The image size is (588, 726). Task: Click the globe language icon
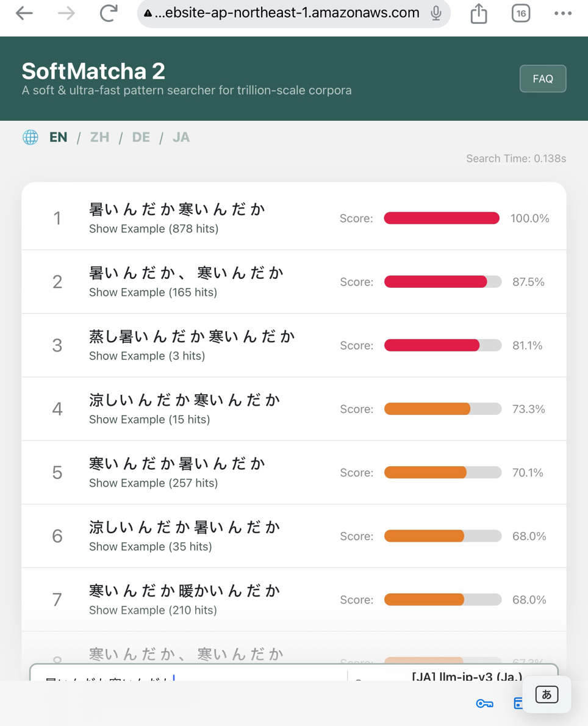click(30, 137)
